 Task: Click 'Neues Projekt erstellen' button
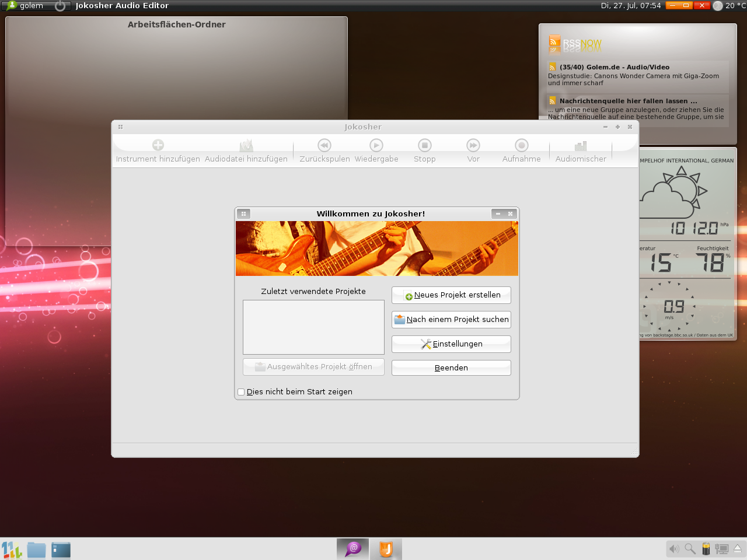pyautogui.click(x=451, y=295)
